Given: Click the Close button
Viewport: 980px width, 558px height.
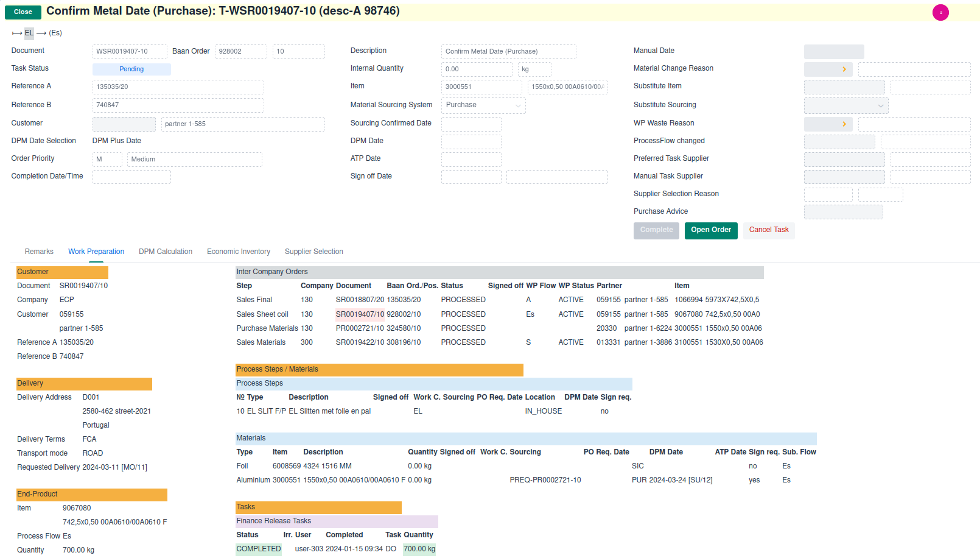Looking at the screenshot, I should (x=23, y=12).
